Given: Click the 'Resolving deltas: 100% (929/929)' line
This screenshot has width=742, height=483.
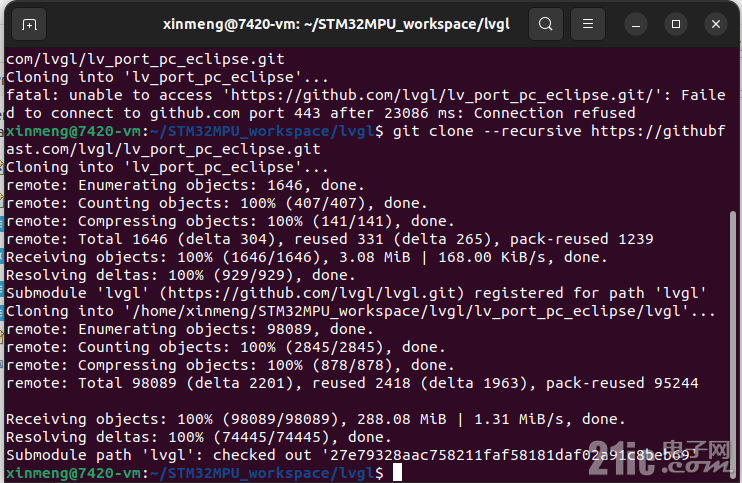Looking at the screenshot, I should point(180,275).
